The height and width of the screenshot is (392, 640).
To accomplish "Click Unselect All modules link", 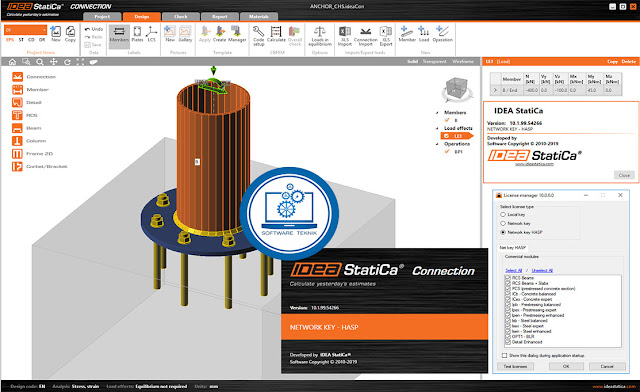I will pos(542,270).
